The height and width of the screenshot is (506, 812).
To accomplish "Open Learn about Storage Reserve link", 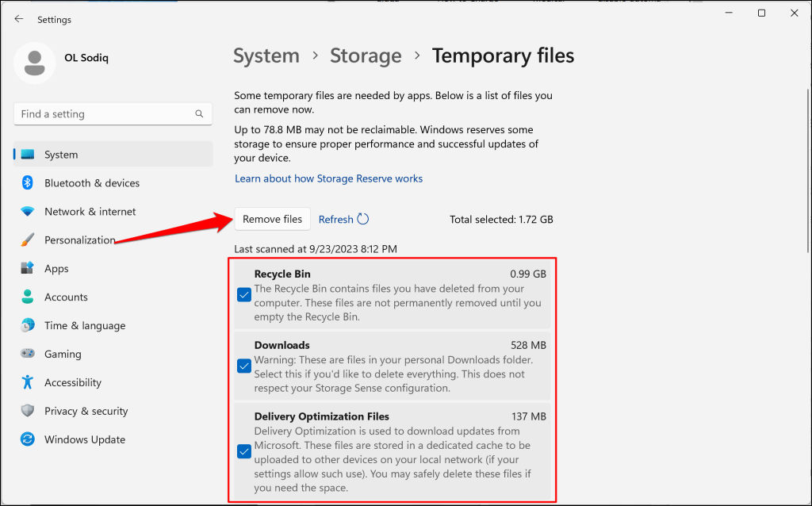I will [x=328, y=179].
